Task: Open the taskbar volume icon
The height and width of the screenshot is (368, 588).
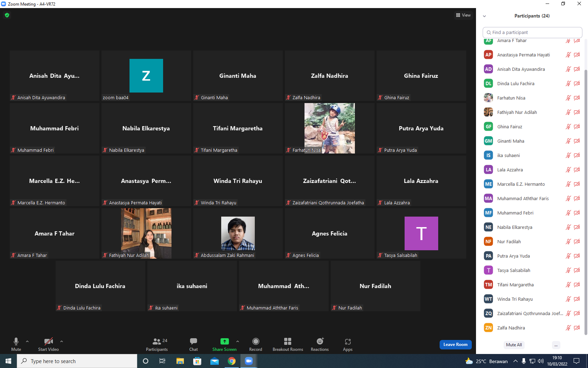Action: pos(541,361)
